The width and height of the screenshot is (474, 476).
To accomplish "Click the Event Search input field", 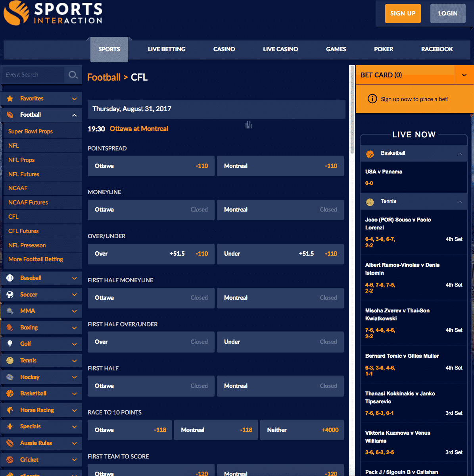I will 33,75.
